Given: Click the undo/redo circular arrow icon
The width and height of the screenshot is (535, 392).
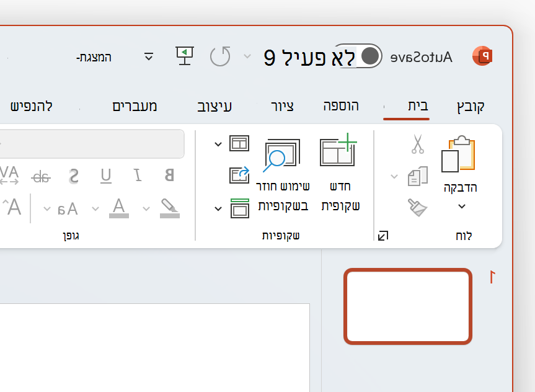Looking at the screenshot, I should click(220, 56).
